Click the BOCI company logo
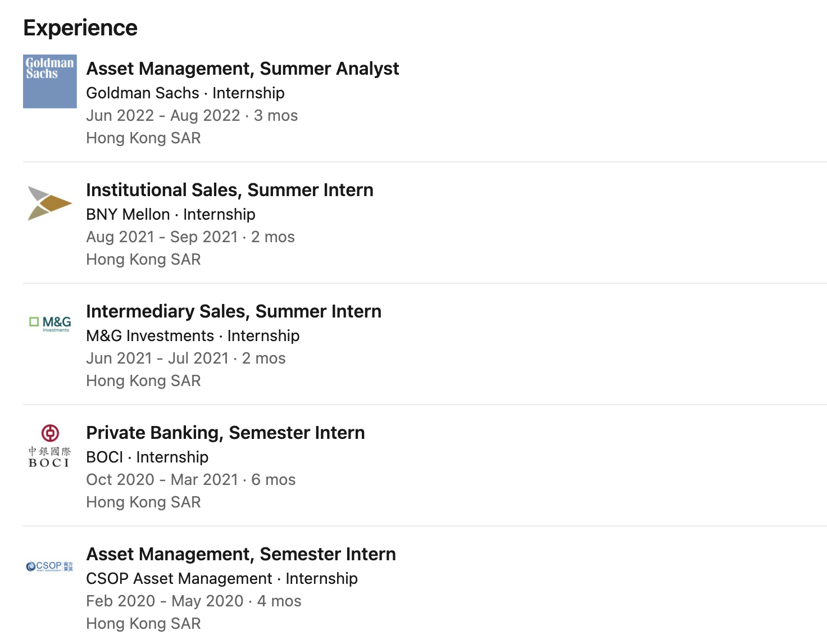 (x=50, y=446)
